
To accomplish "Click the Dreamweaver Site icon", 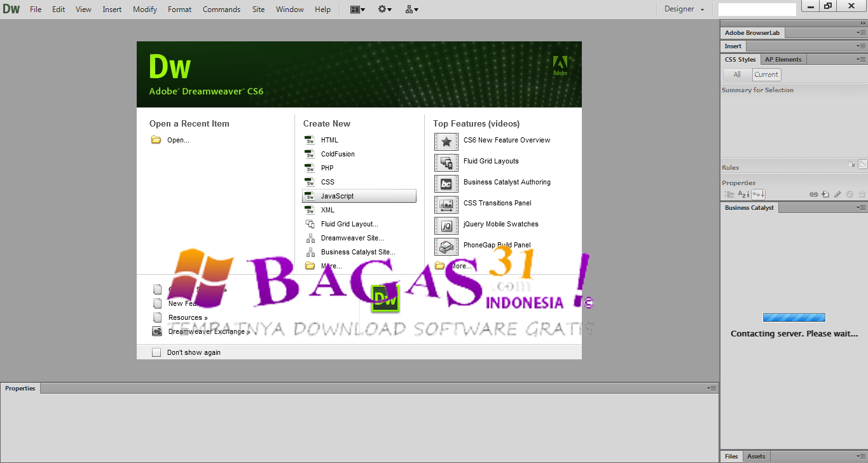I will click(x=310, y=238).
